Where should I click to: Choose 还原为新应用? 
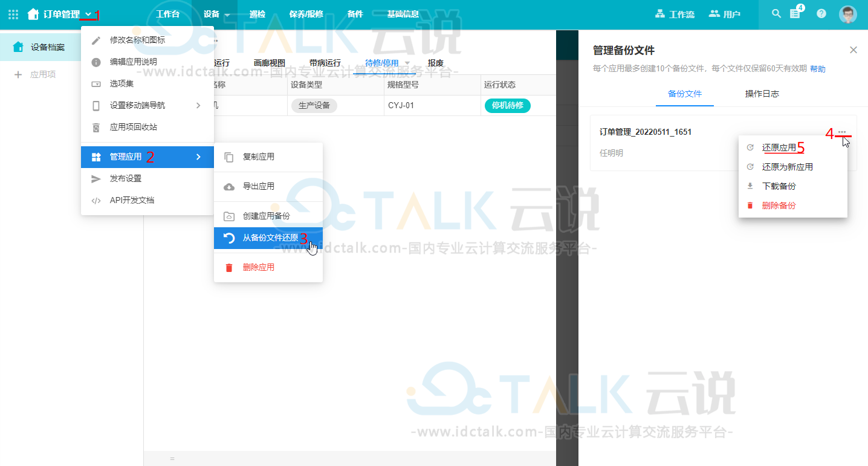pyautogui.click(x=793, y=167)
